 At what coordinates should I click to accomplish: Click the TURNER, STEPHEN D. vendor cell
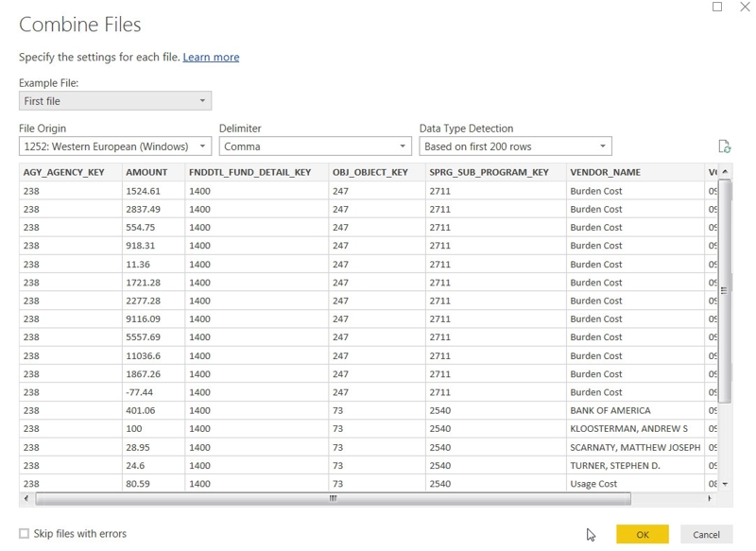tap(635, 466)
